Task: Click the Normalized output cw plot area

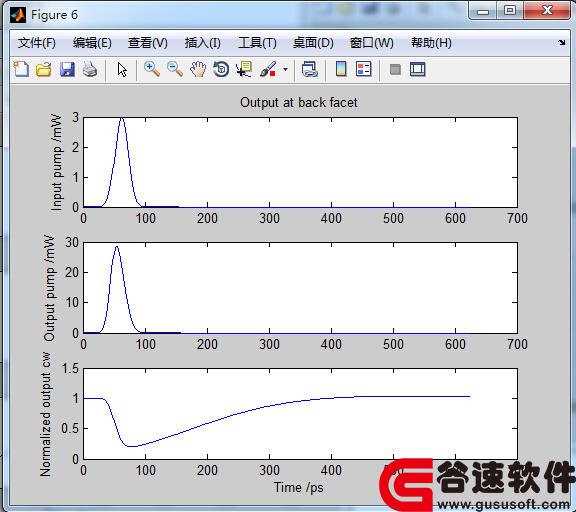Action: pyautogui.click(x=300, y=414)
